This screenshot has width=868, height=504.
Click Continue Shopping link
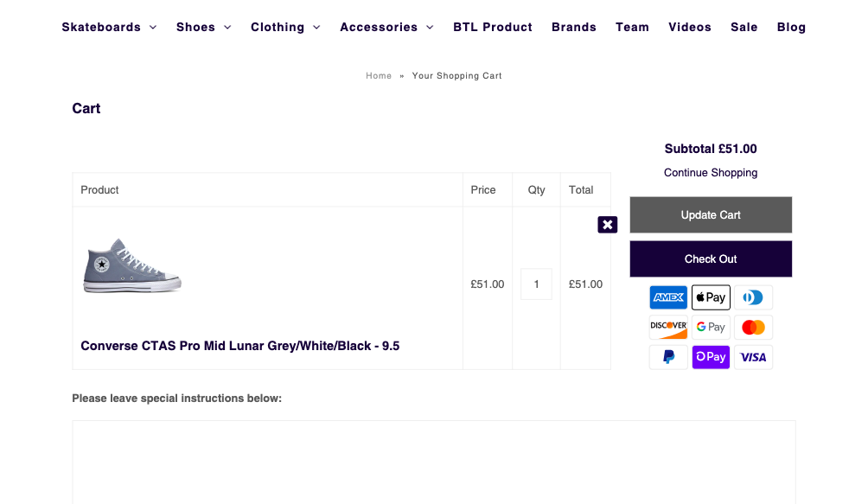pyautogui.click(x=711, y=173)
